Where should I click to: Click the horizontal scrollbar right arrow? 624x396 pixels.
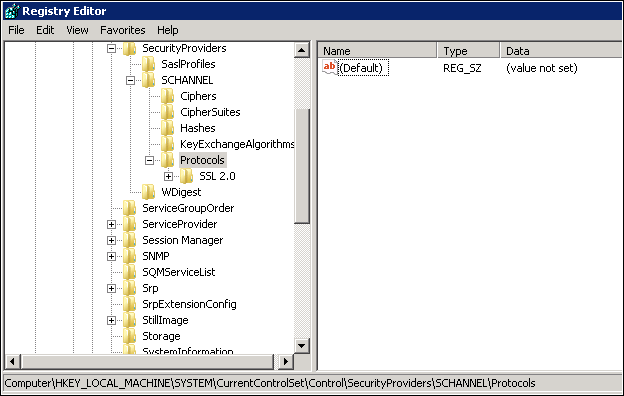(285, 361)
